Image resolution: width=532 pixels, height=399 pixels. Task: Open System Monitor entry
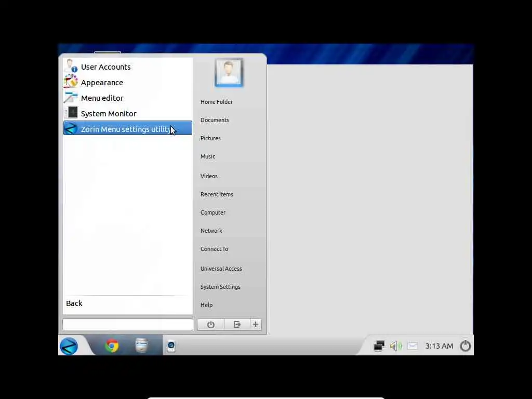(128, 114)
